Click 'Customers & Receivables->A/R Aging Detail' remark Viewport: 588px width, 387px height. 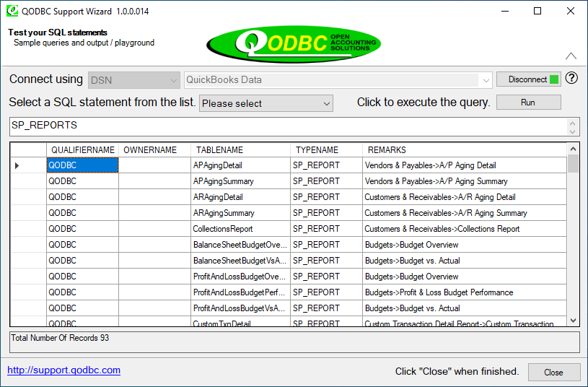point(464,197)
